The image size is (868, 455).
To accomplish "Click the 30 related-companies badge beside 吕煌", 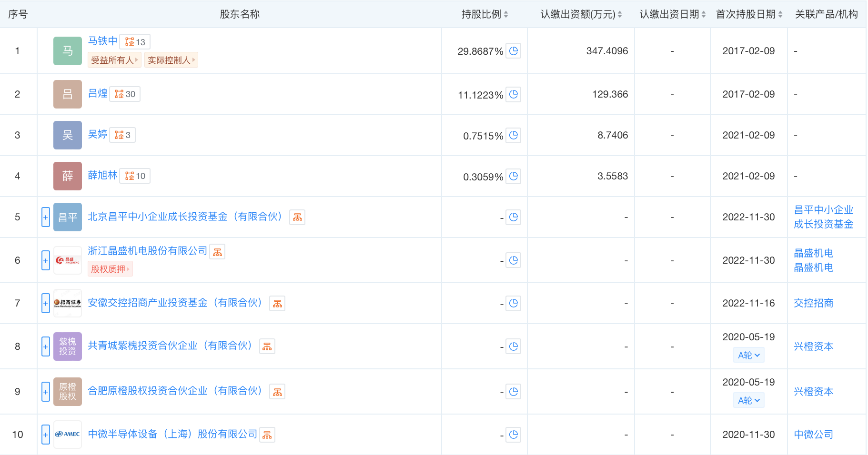I will coord(125,94).
